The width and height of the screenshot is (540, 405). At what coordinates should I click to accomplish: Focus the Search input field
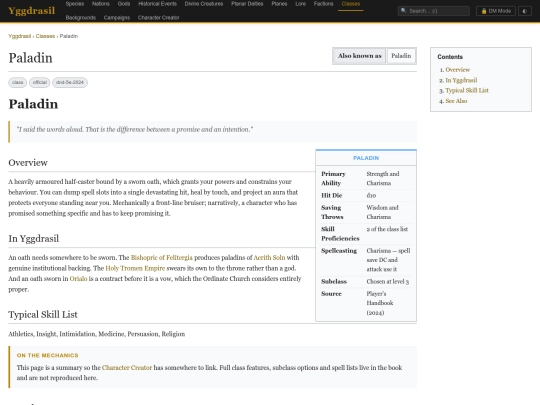434,11
